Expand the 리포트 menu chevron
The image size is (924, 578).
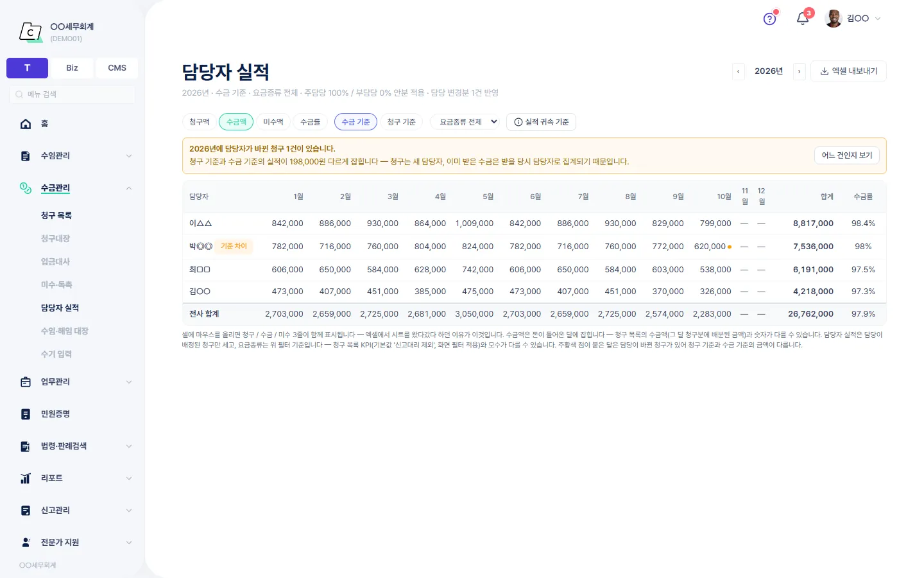(129, 478)
